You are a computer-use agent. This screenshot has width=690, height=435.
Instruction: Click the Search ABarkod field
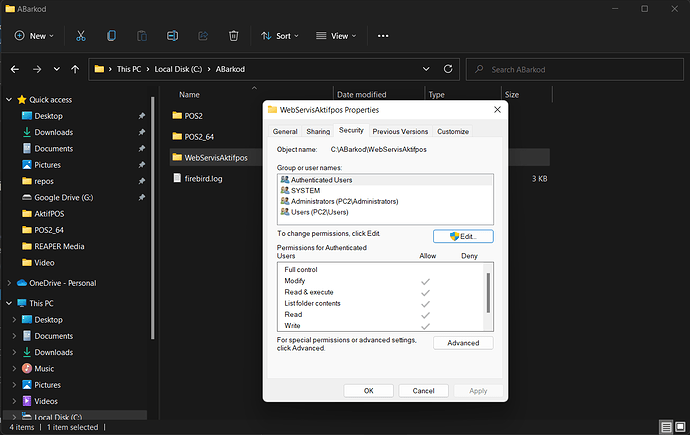point(575,69)
